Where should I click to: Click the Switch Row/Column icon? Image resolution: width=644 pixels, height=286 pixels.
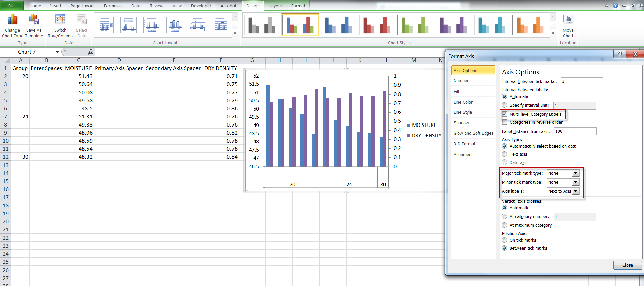coord(60,20)
